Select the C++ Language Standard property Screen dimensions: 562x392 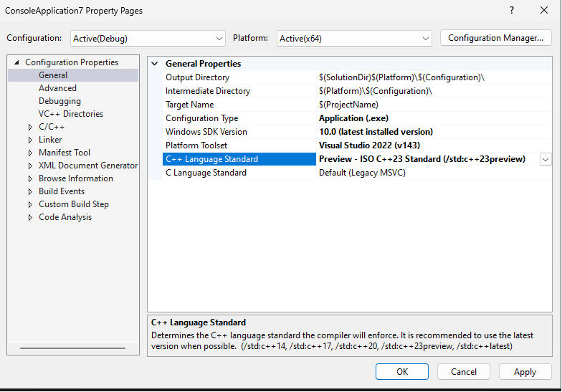[x=239, y=159]
